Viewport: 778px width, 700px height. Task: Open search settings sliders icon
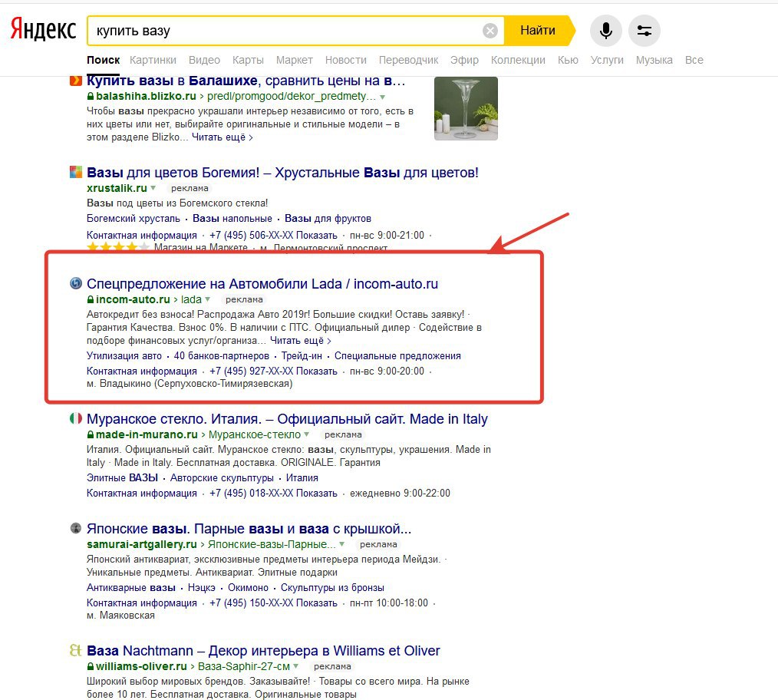tap(644, 31)
